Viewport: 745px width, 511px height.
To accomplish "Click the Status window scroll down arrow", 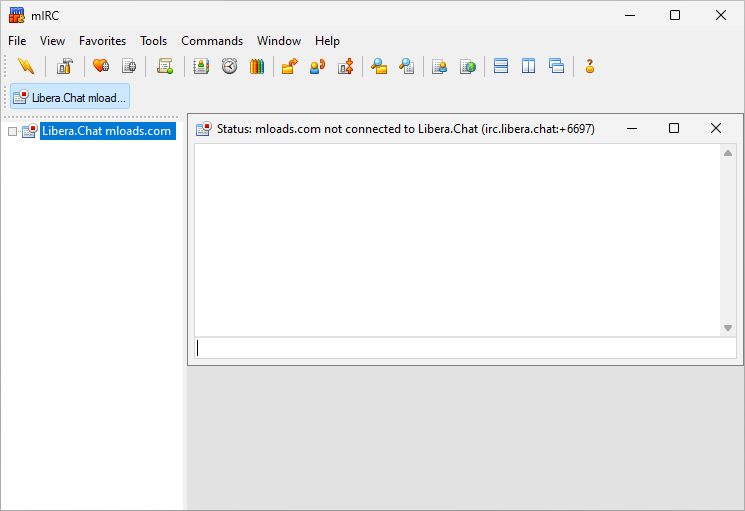I will [727, 328].
